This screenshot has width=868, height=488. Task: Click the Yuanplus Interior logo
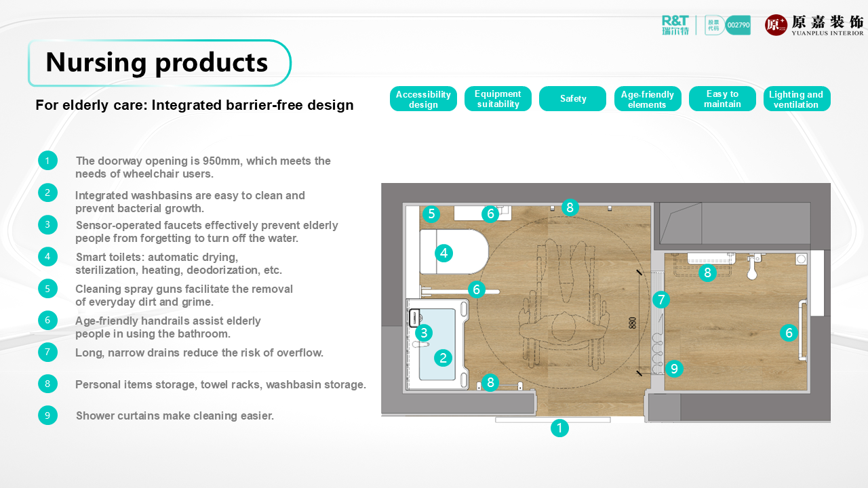tap(814, 25)
